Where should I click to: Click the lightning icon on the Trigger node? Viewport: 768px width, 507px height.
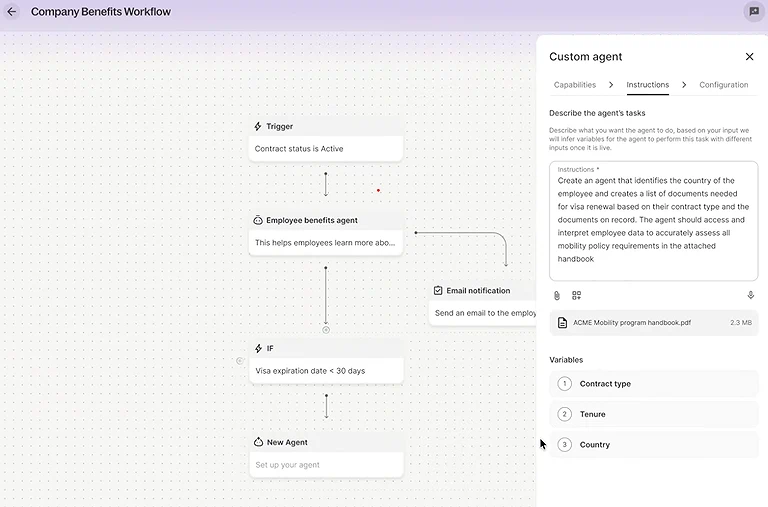point(258,126)
